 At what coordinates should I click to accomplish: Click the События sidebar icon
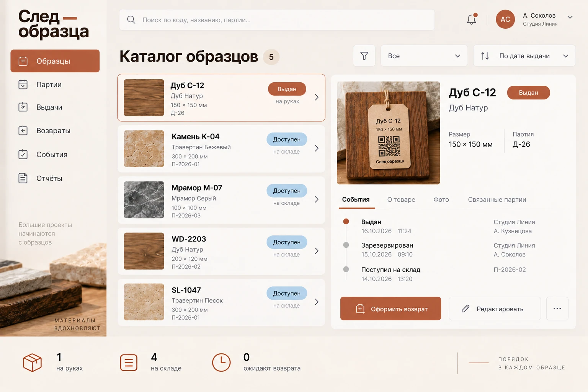[x=23, y=154]
